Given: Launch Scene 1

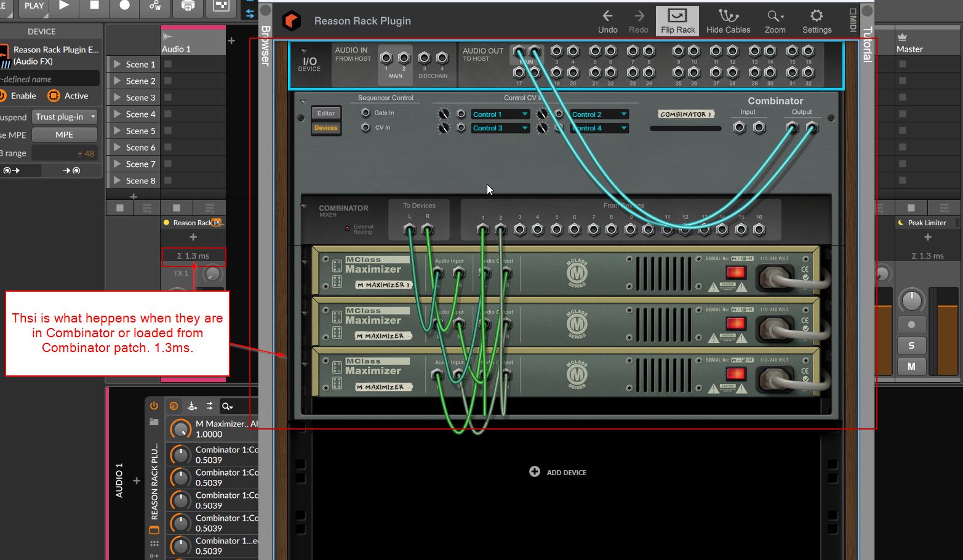Looking at the screenshot, I should click(x=117, y=64).
